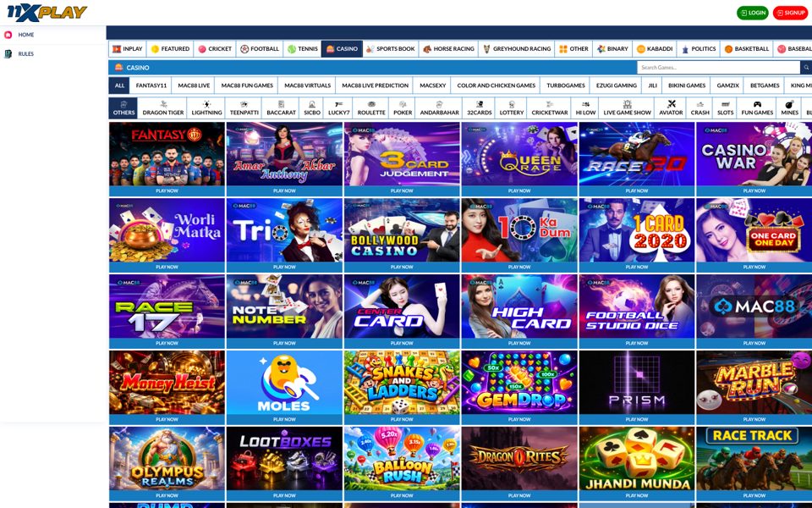The image size is (812, 508).
Task: Click the search magnifier button
Action: pos(806,68)
